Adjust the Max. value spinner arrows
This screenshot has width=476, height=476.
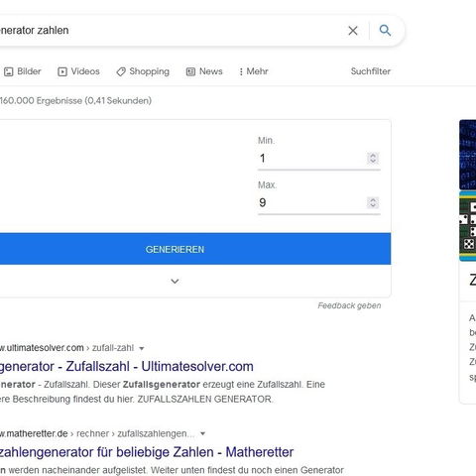pos(373,202)
